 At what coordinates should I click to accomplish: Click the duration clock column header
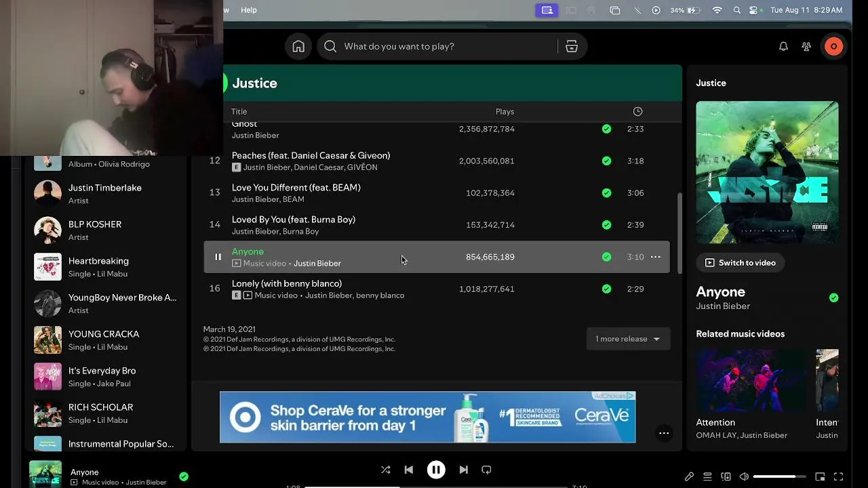point(637,111)
